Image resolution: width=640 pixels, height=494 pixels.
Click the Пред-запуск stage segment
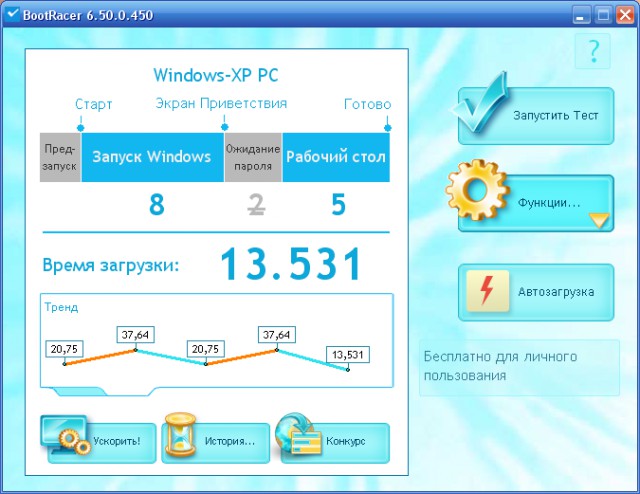pyautogui.click(x=60, y=157)
